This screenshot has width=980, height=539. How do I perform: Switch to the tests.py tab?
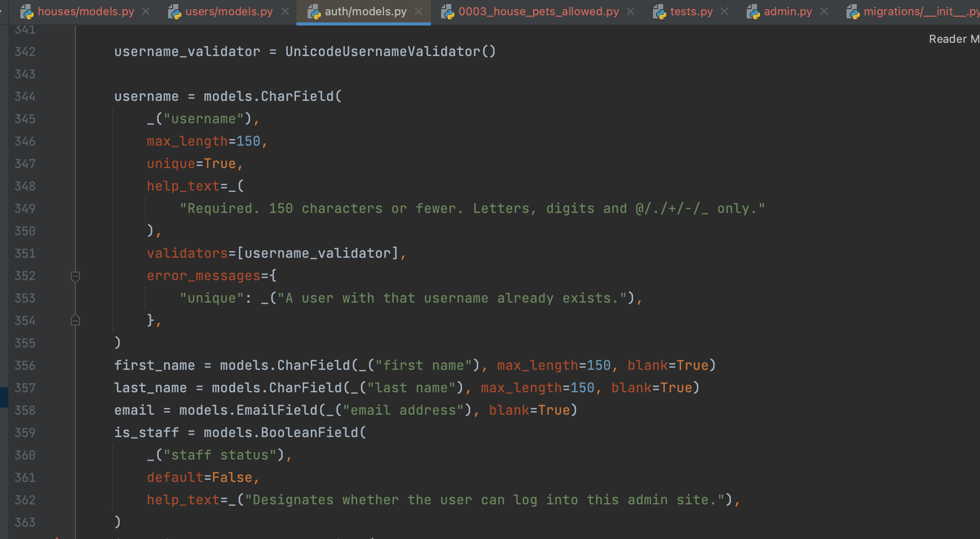(691, 11)
